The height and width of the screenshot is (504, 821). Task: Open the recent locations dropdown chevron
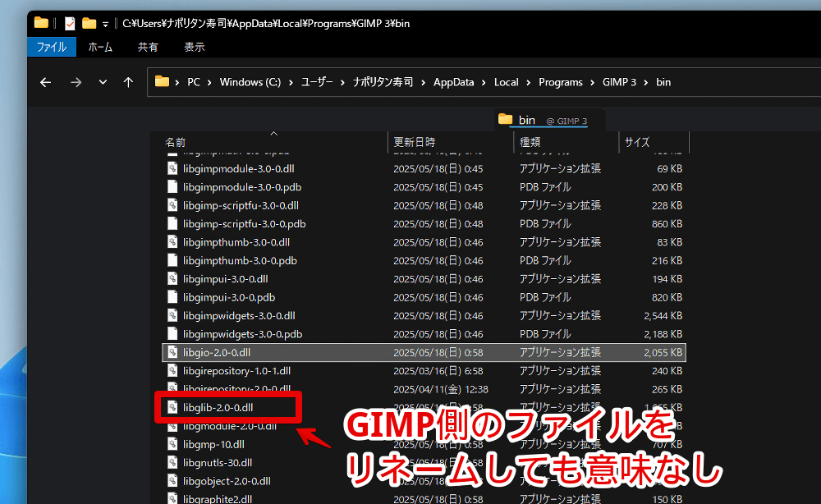[103, 82]
